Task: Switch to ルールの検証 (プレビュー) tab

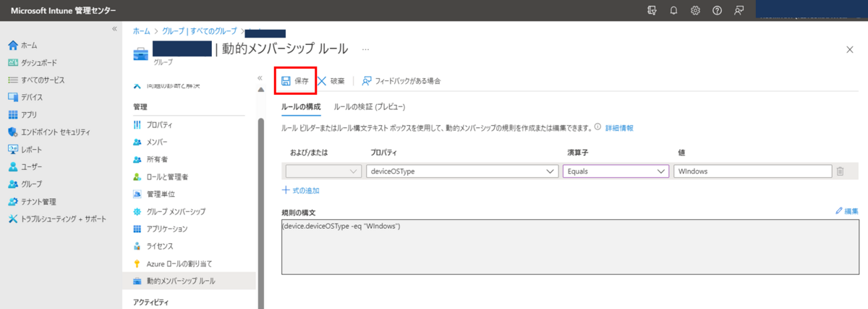Action: 371,106
